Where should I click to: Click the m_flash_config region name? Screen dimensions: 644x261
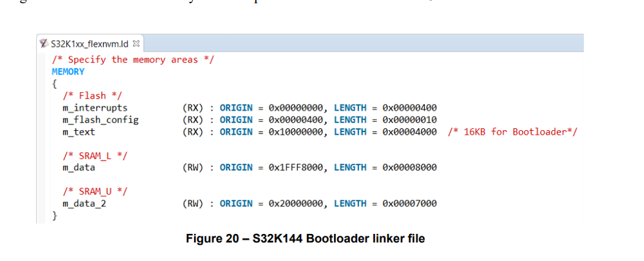[x=101, y=120]
